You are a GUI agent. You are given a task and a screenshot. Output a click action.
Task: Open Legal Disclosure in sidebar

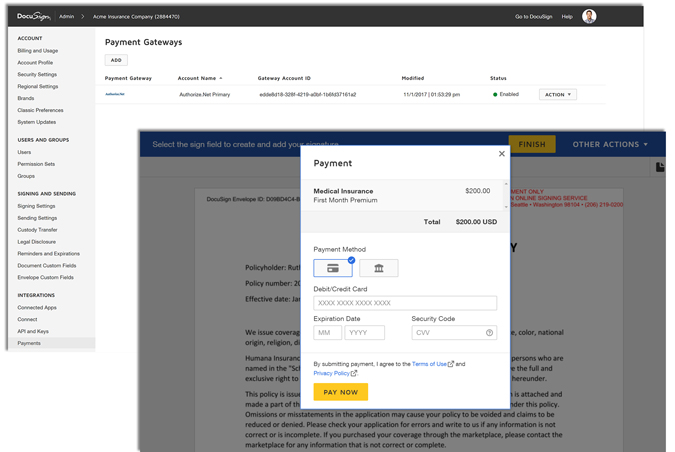(37, 242)
